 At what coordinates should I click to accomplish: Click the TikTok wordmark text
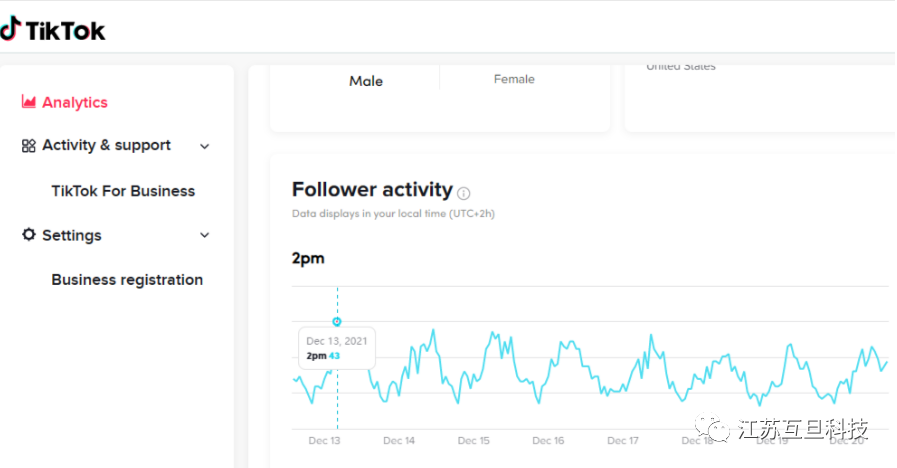coord(65,30)
